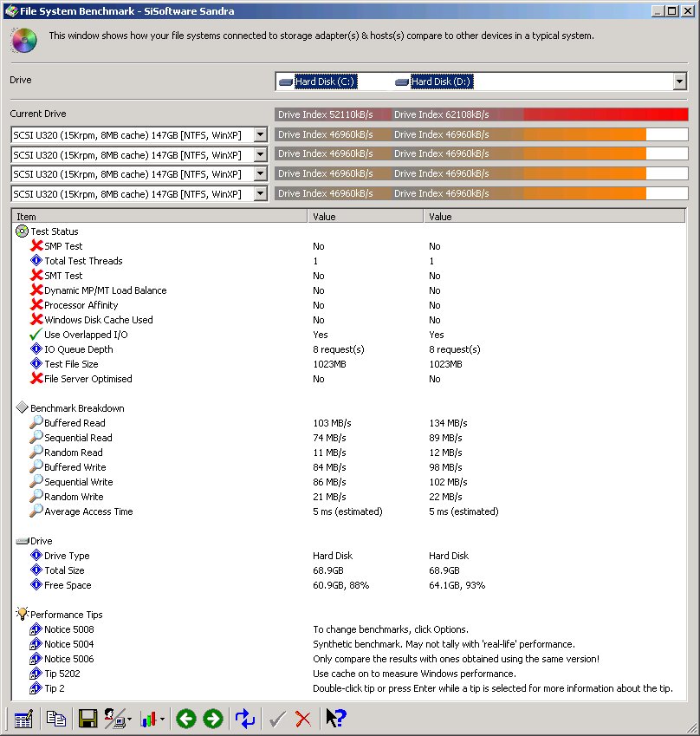Click the first Value column header

(366, 217)
